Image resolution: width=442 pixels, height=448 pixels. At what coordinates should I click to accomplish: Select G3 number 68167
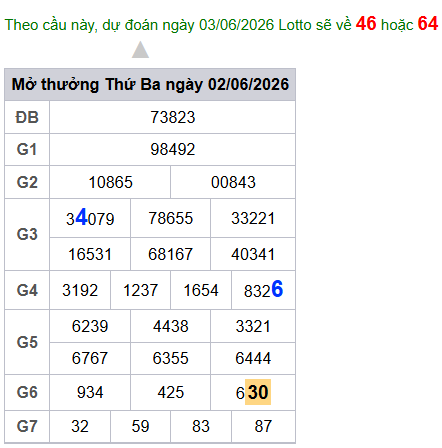[x=171, y=254]
